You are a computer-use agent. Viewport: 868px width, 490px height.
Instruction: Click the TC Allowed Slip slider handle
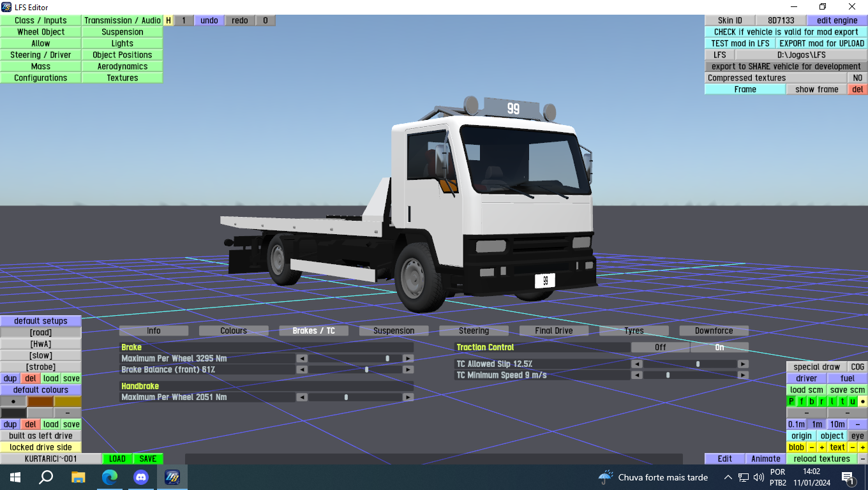tap(698, 364)
